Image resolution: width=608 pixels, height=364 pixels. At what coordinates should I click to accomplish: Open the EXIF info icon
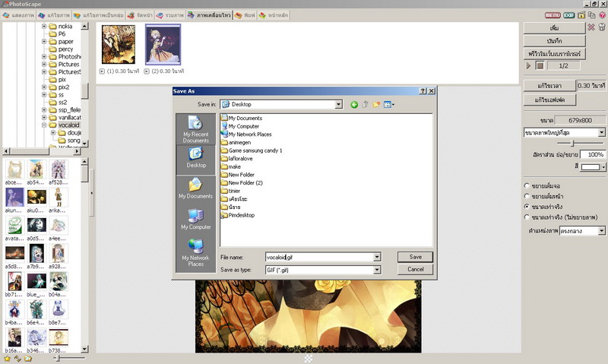coord(568,15)
